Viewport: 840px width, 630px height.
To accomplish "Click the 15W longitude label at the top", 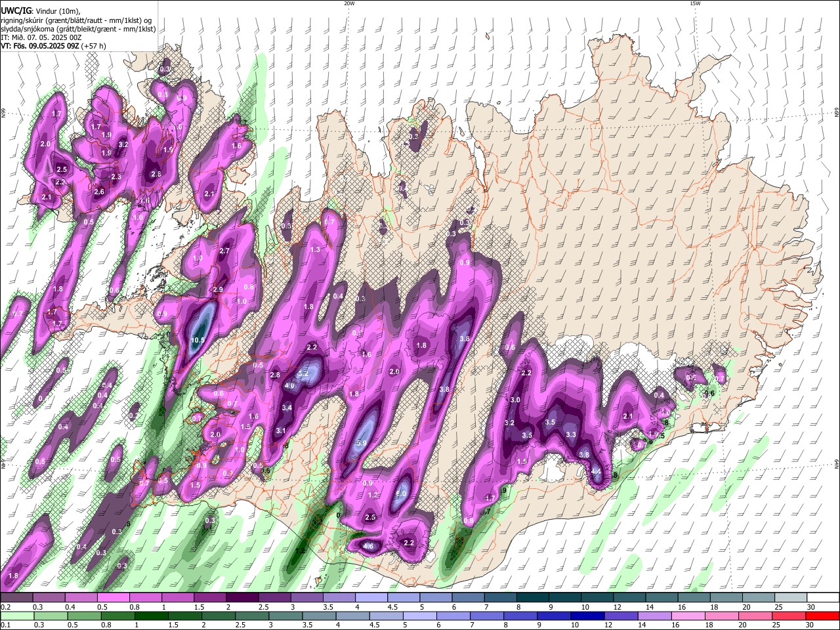I will (694, 3).
